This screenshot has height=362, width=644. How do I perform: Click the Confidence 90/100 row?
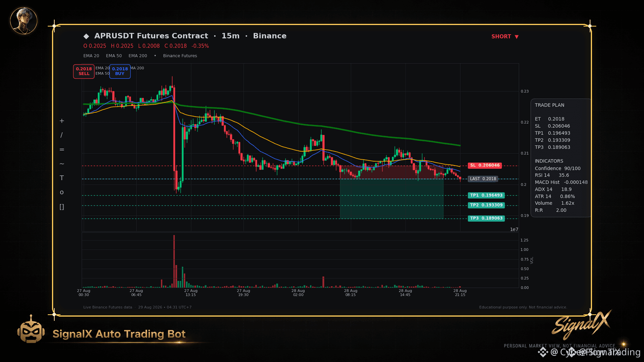[558, 168]
